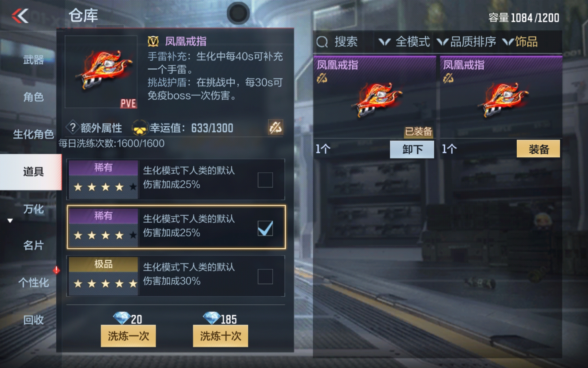
Task: Click the 装备 button on second ring
Action: [x=538, y=149]
